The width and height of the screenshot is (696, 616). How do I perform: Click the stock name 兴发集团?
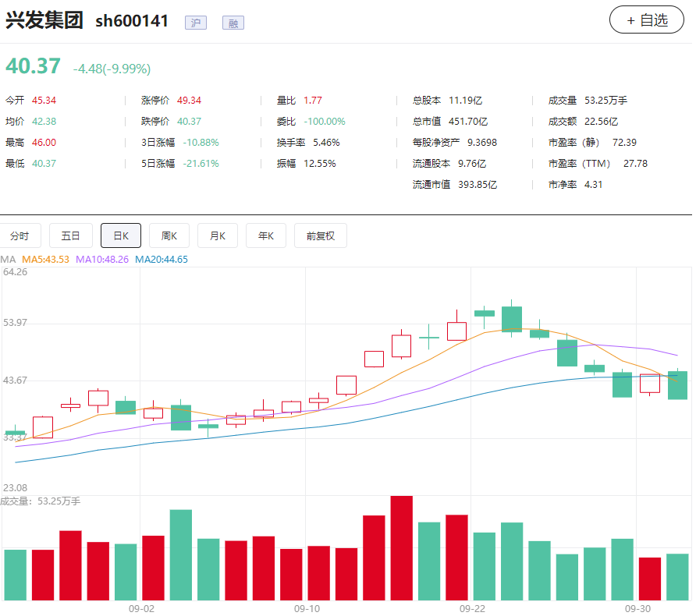[x=44, y=20]
